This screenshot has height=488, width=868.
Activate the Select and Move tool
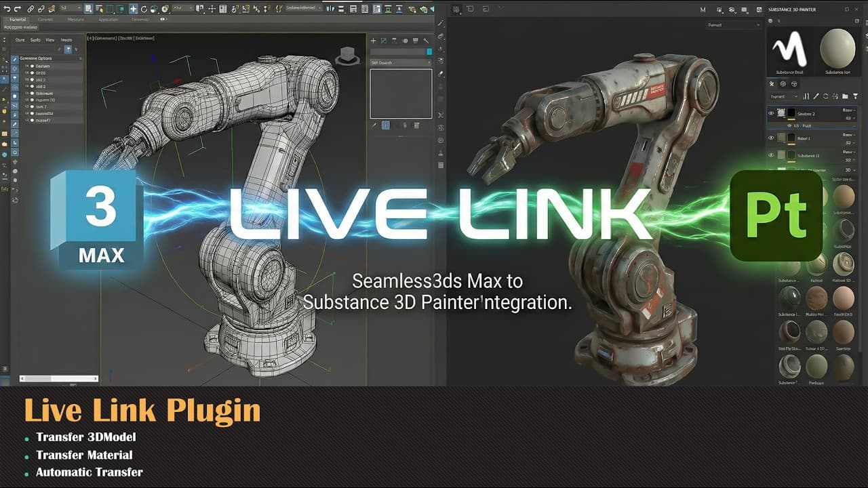[x=133, y=9]
